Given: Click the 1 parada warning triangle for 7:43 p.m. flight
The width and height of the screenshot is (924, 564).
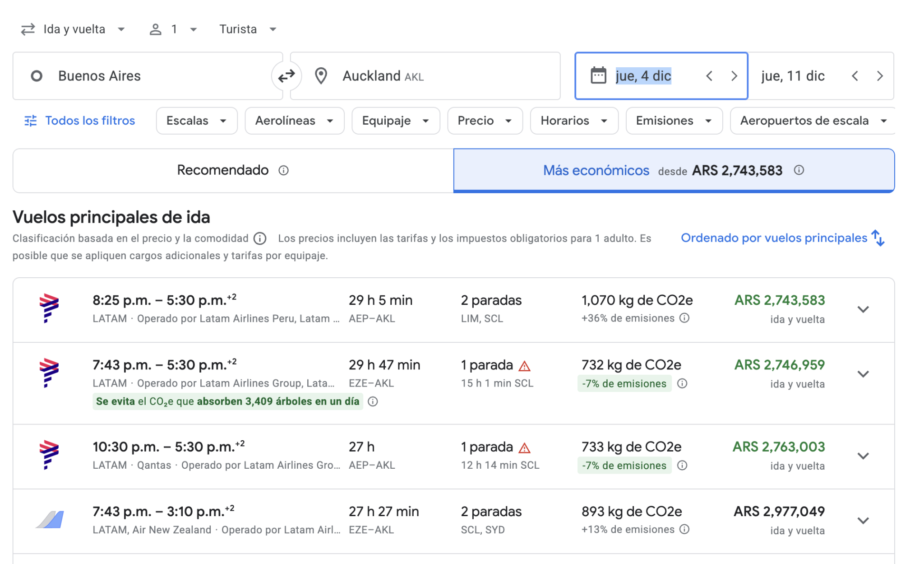Looking at the screenshot, I should [x=524, y=366].
